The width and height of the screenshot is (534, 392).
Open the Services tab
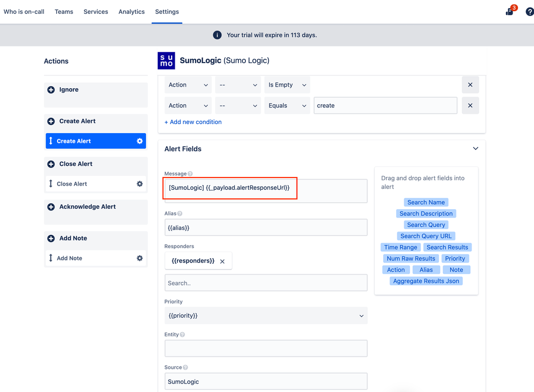96,12
